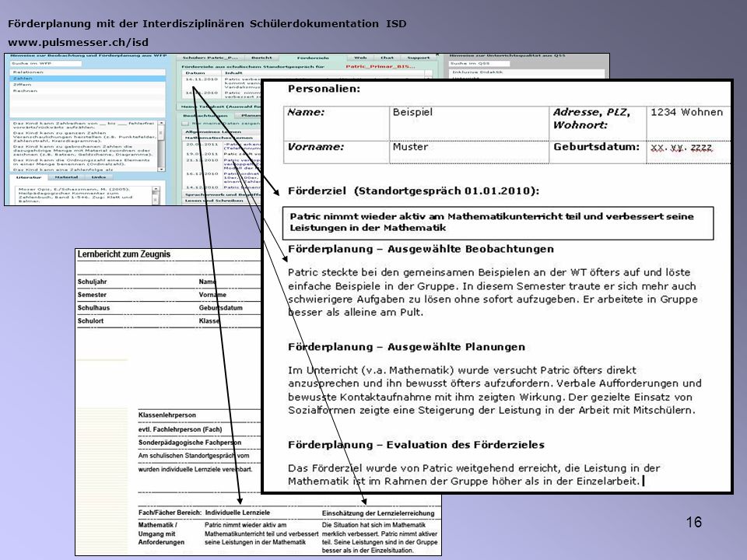The height and width of the screenshot is (560, 747).
Task: Switch to the Beobachtungen tab
Action: [205, 115]
